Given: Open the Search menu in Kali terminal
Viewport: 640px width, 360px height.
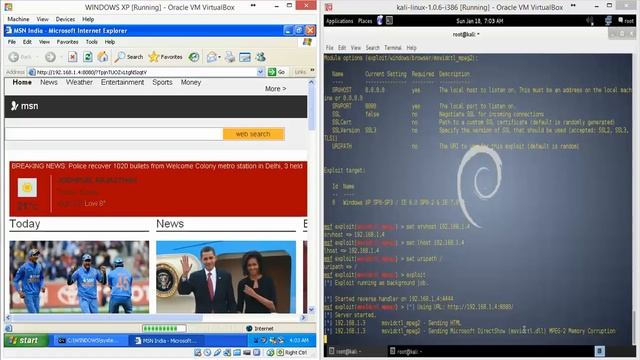Looking at the screenshot, I should point(372,48).
